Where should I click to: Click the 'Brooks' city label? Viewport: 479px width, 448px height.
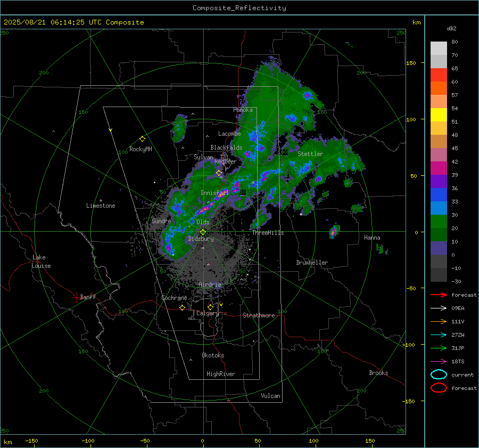click(378, 373)
